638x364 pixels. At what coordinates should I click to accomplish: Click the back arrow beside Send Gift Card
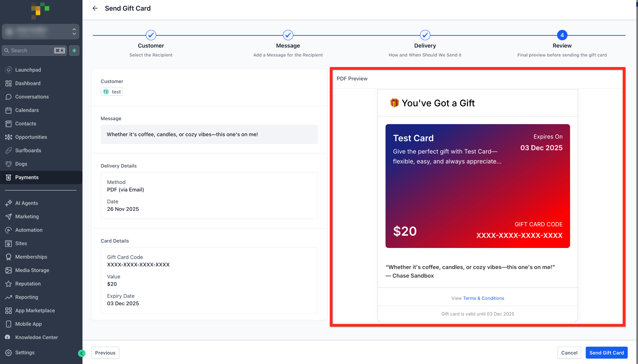95,8
